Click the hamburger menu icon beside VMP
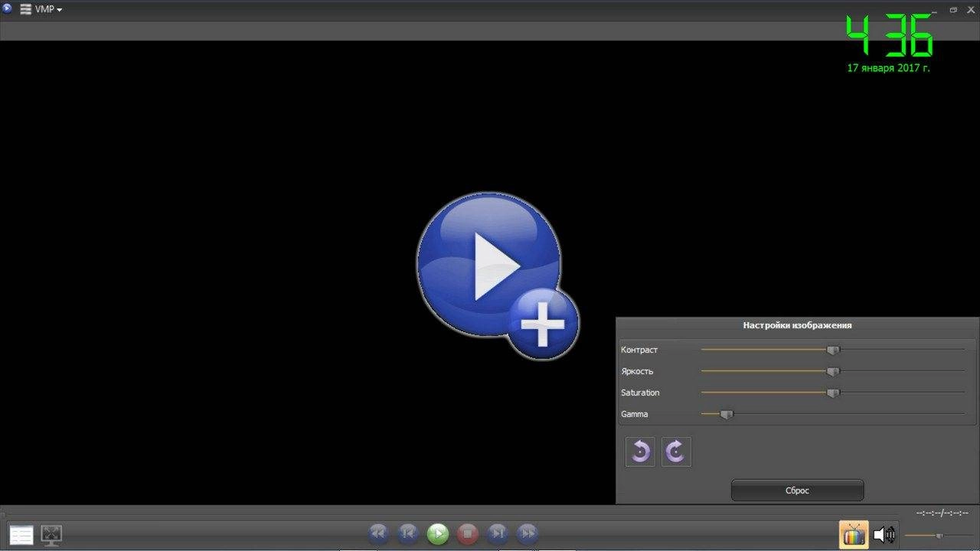This screenshot has height=551, width=980. pyautogui.click(x=25, y=9)
